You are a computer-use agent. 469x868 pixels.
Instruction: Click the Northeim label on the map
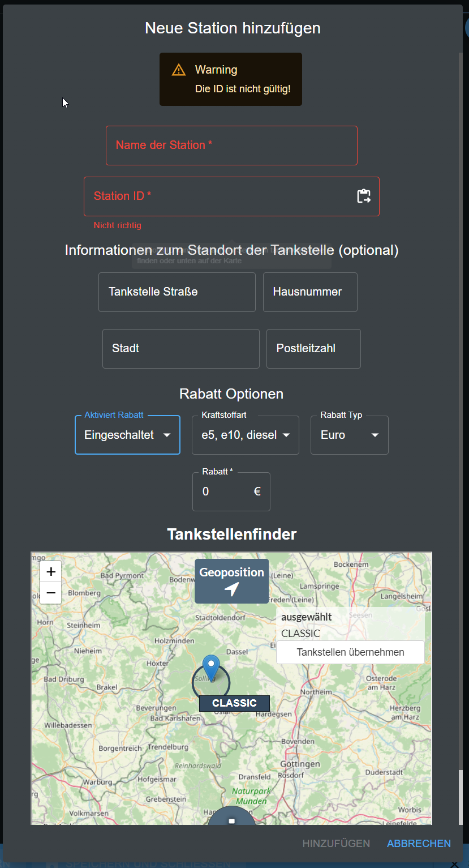coord(316,692)
